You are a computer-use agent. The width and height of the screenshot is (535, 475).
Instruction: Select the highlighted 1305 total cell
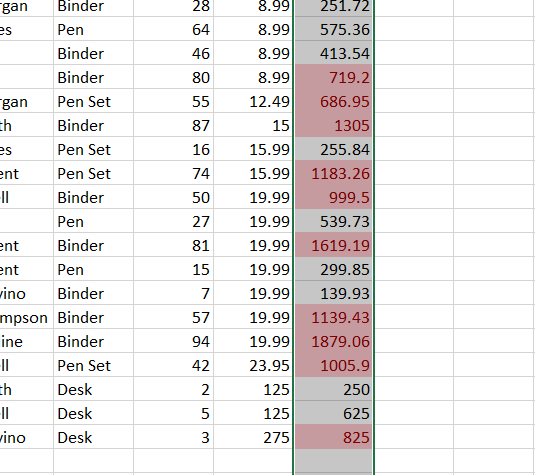click(x=333, y=125)
